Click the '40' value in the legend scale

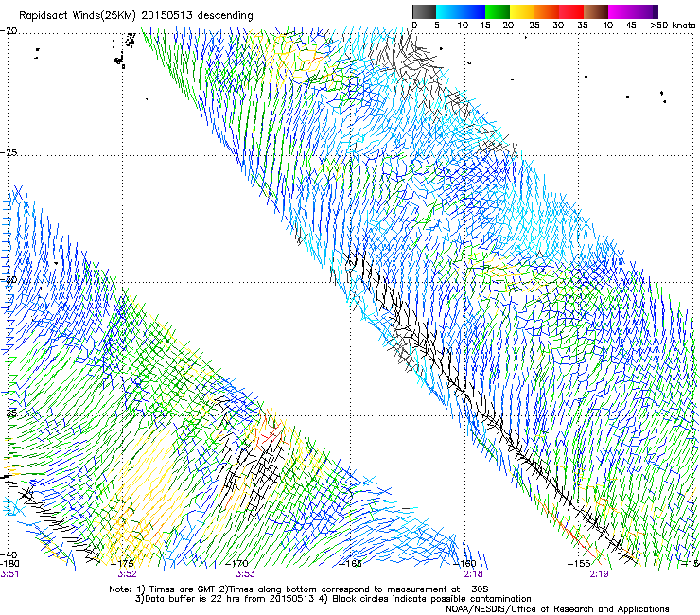pyautogui.click(x=608, y=26)
